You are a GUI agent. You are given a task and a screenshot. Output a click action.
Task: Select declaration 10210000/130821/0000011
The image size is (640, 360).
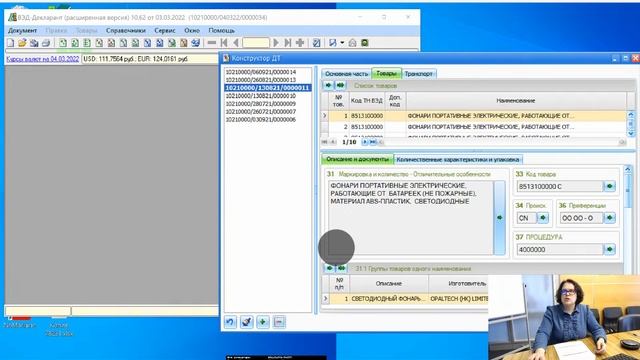click(268, 88)
